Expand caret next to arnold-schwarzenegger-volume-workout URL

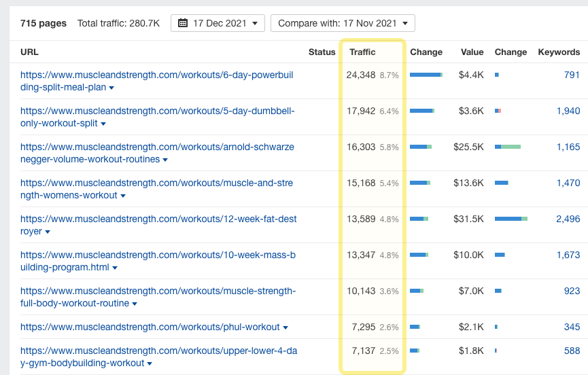165,160
